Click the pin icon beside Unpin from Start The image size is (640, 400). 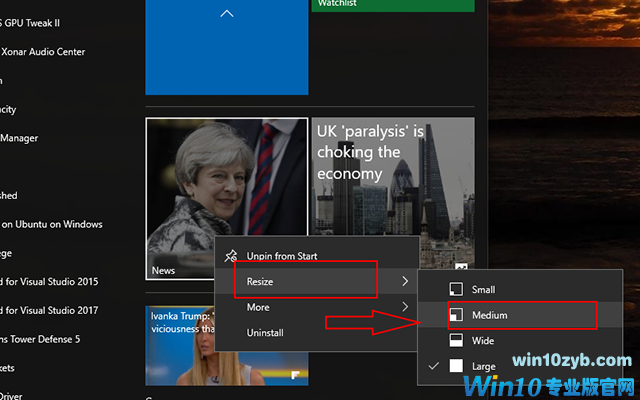tap(230, 256)
